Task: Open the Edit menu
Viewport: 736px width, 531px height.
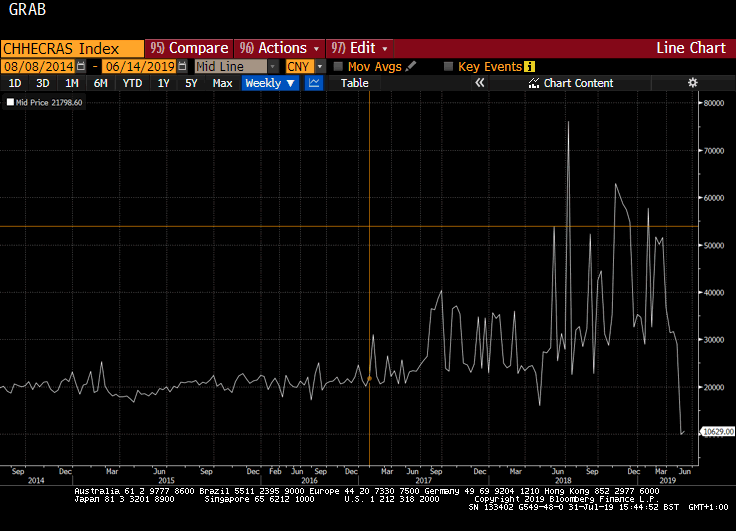Action: click(362, 48)
